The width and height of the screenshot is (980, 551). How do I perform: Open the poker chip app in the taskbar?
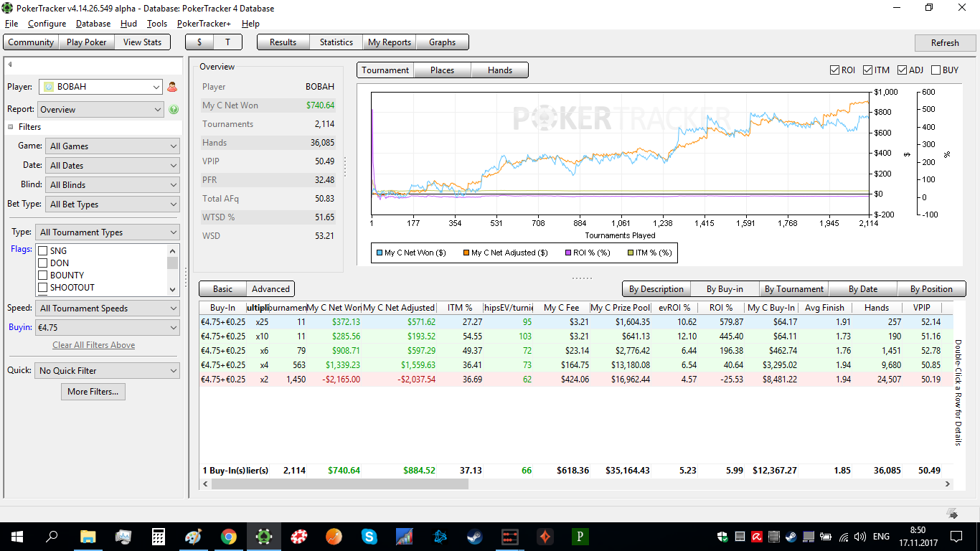[x=299, y=536]
